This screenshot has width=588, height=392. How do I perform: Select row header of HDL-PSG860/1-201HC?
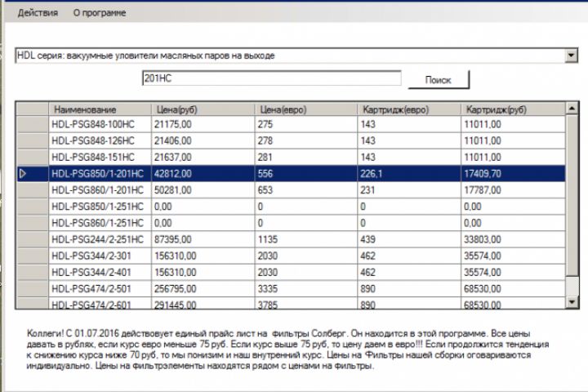[32, 189]
